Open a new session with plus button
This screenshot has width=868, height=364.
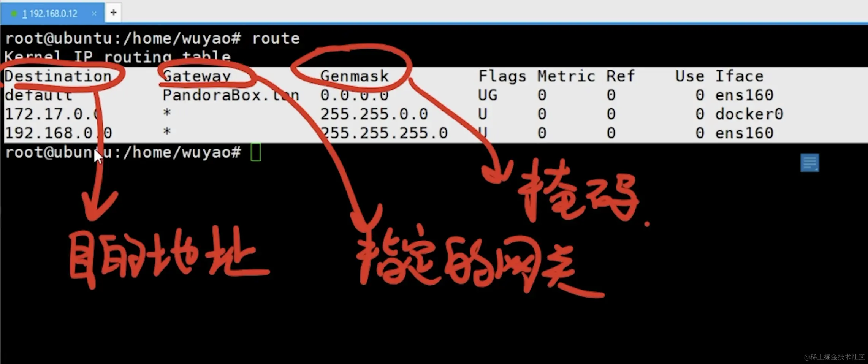(x=113, y=13)
